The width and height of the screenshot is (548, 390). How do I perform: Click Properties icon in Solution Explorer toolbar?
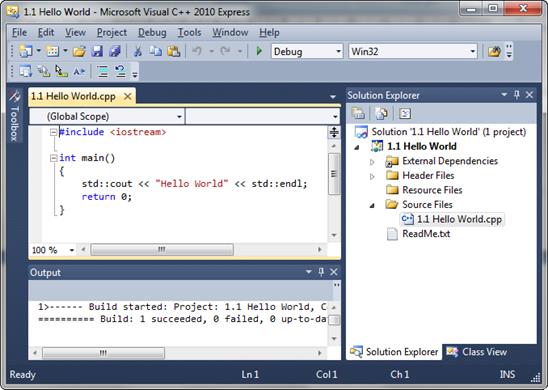tap(359, 113)
